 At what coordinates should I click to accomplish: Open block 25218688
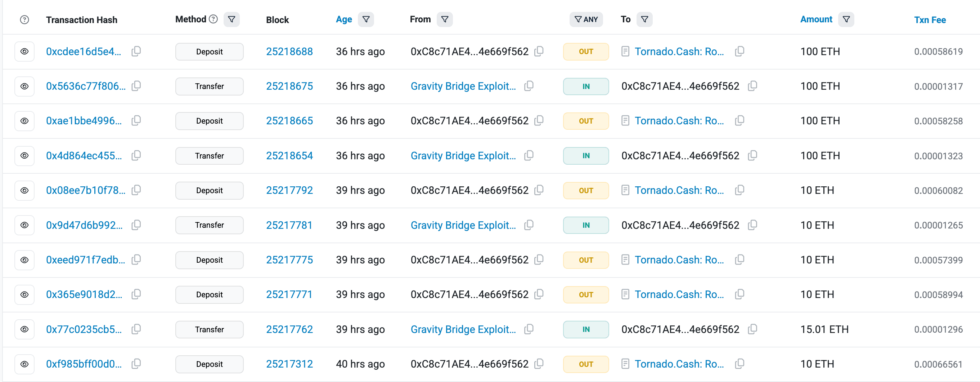(x=289, y=52)
